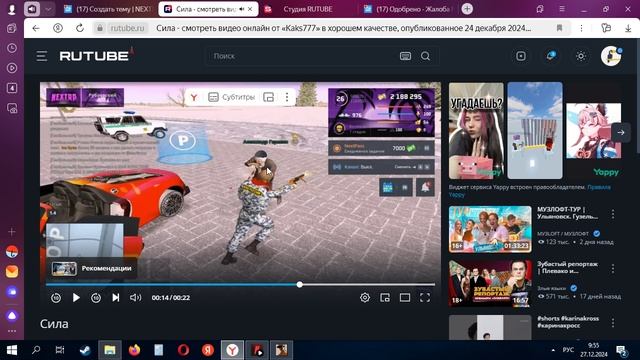Enable picture-in-picture in player controls

pos(385,298)
